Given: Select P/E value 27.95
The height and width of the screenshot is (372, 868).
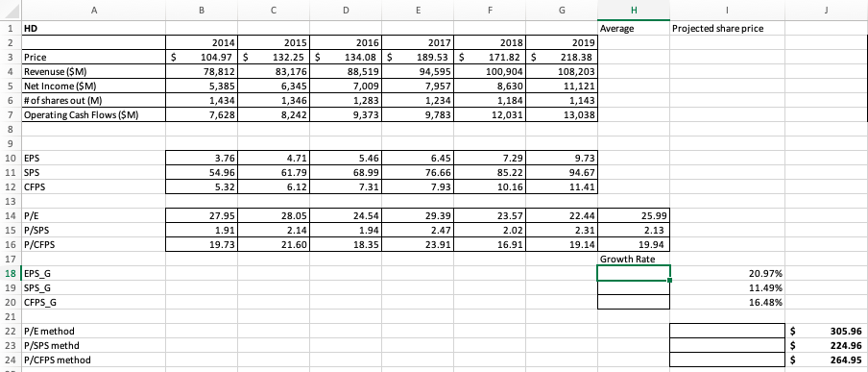Looking at the screenshot, I should tap(202, 215).
